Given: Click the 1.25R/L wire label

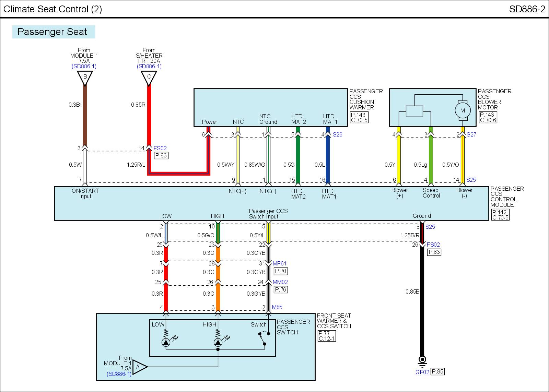Looking at the screenshot, I should (x=136, y=165).
